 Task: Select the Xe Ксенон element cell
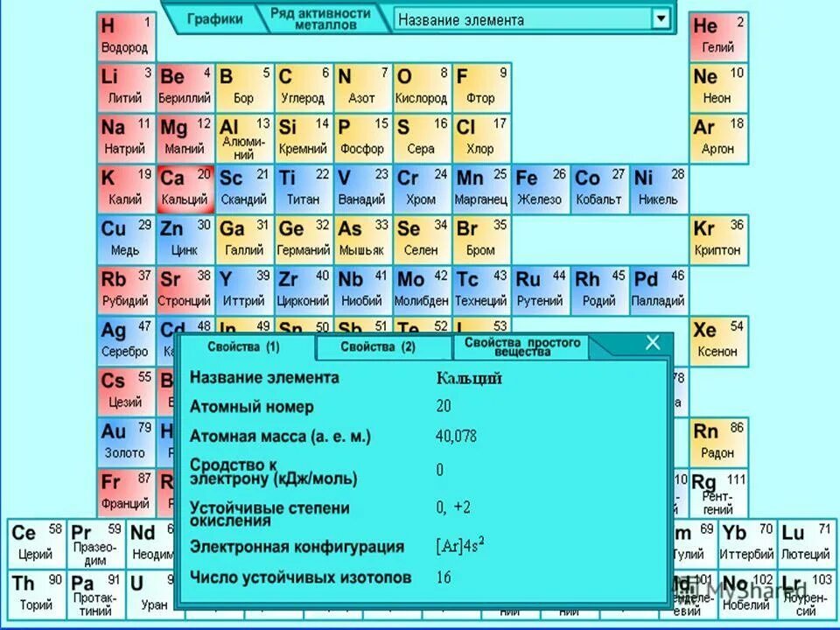(x=718, y=341)
